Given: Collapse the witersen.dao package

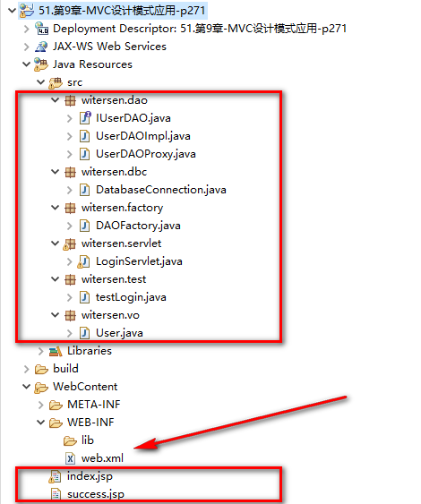Looking at the screenshot, I should click(56, 100).
